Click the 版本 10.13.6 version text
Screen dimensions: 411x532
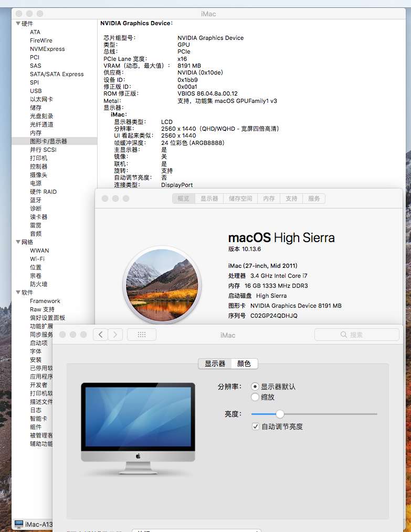click(x=245, y=249)
